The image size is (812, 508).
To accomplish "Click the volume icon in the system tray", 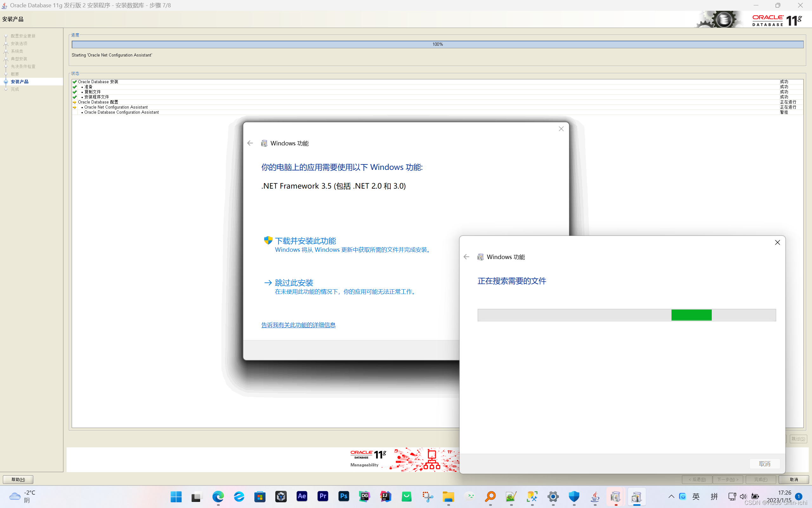I will [x=743, y=496].
